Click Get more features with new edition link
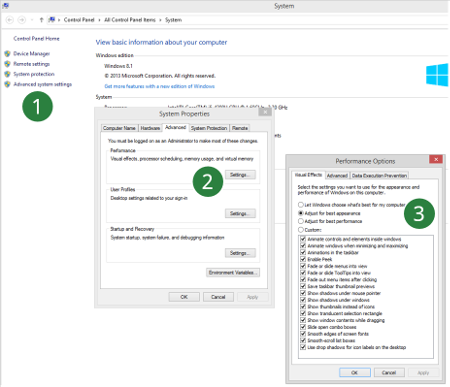The image size is (450, 387). [x=160, y=86]
